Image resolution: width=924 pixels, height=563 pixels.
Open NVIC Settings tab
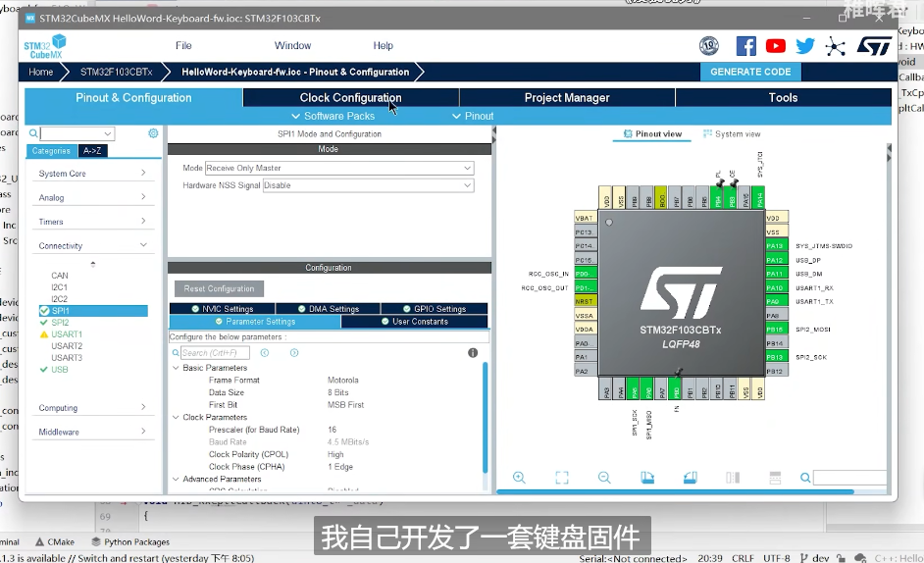pyautogui.click(x=222, y=309)
